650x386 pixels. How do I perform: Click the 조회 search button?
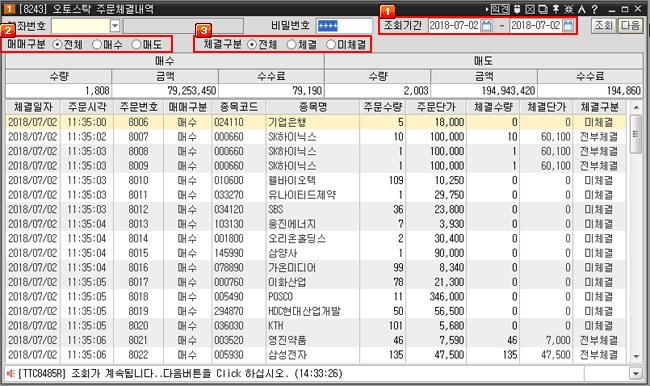pyautogui.click(x=604, y=26)
